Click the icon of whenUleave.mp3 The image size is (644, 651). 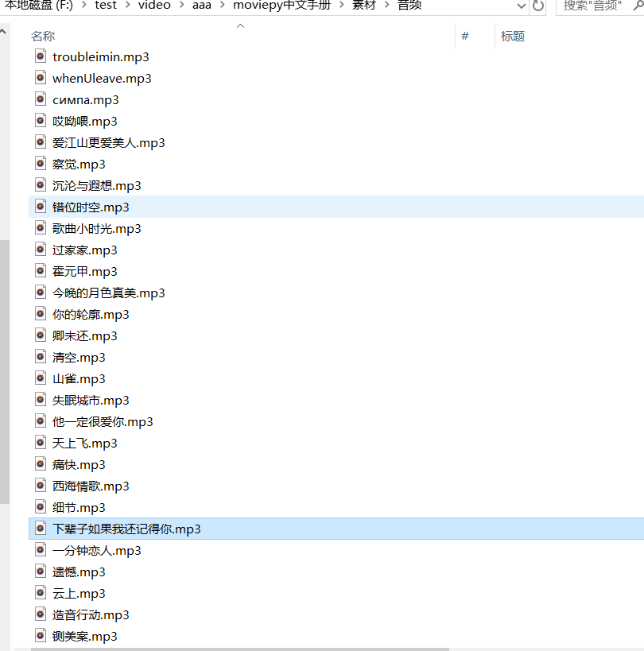pos(41,78)
